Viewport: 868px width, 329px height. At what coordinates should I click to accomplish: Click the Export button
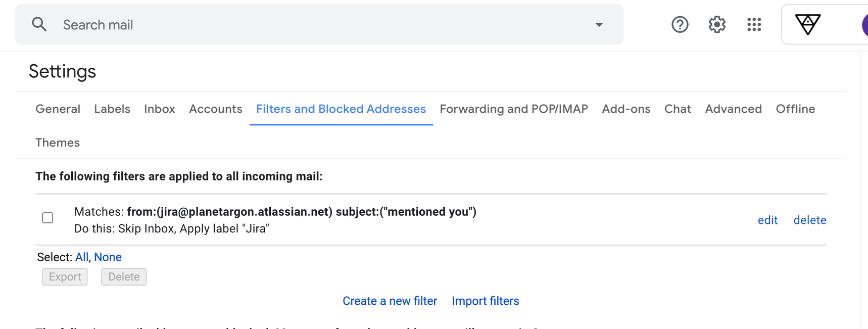tap(65, 276)
